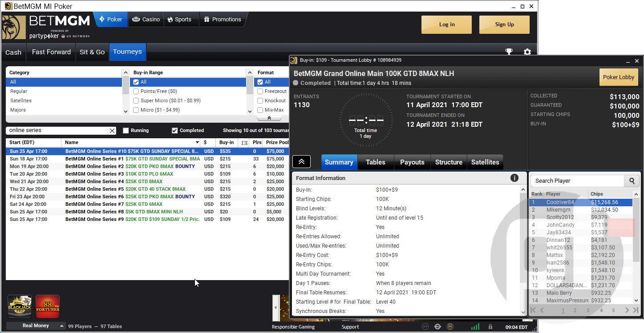Screen dimensions: 644x333
Task: Select player Mikemgm in rankings
Action: point(581,210)
